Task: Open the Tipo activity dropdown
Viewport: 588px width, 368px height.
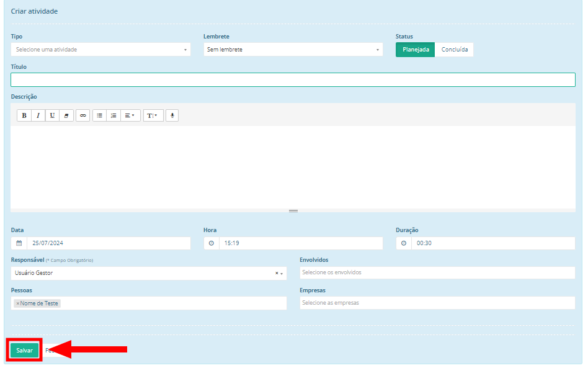Action: tap(100, 50)
